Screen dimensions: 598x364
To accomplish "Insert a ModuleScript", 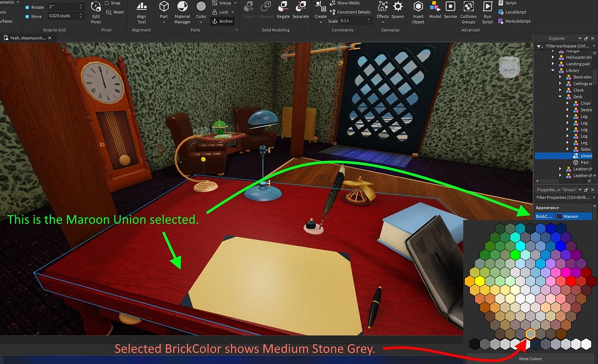I will pyautogui.click(x=516, y=21).
